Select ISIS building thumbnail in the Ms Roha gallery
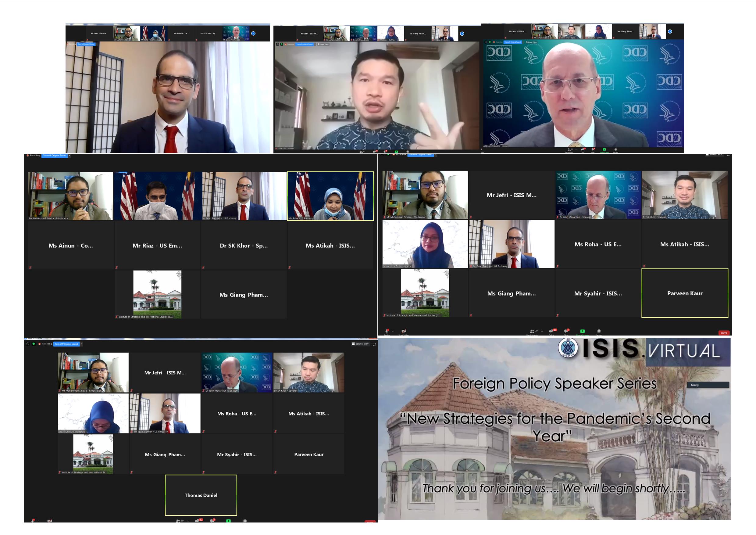 157,295
